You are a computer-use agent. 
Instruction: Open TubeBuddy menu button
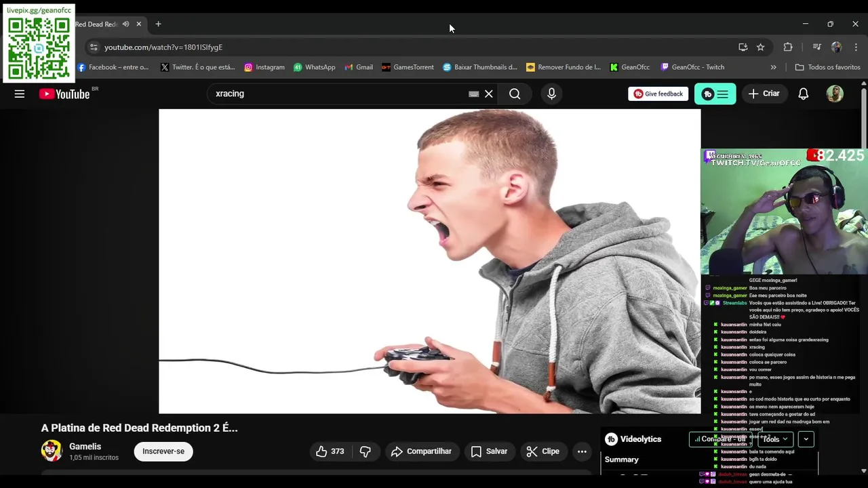[x=715, y=94]
